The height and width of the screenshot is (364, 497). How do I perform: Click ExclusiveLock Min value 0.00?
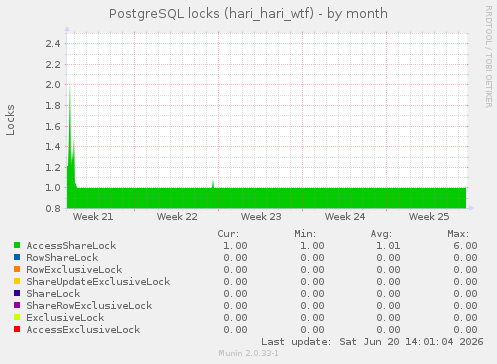312,318
